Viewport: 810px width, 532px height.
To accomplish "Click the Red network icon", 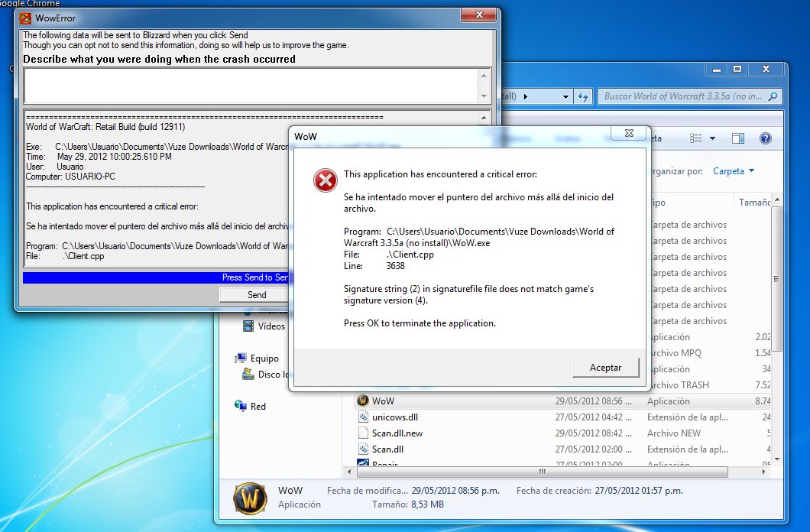I will (x=241, y=406).
